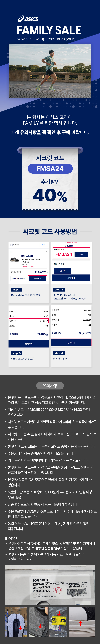
Task: Click 결제하기 in the step 2 panel
Action: [x=71, y=278]
